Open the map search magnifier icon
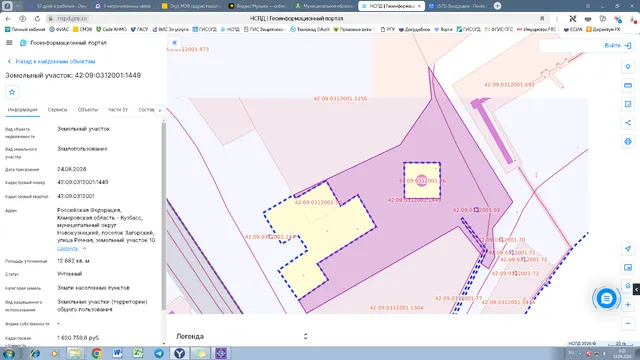Image resolution: width=640 pixels, height=360 pixels. click(x=628, y=286)
